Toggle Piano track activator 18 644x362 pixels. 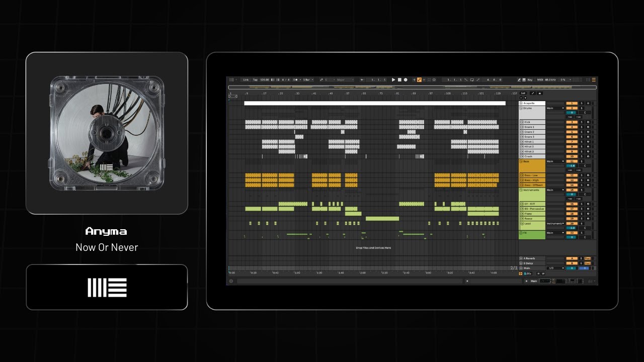tap(572, 214)
